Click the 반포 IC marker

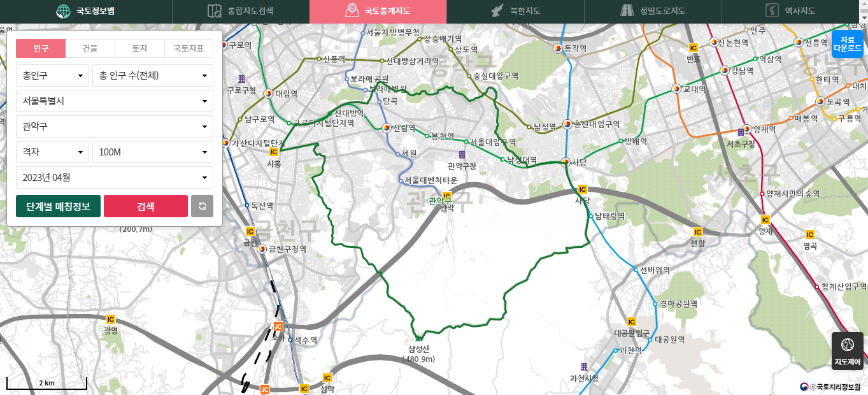click(x=694, y=48)
